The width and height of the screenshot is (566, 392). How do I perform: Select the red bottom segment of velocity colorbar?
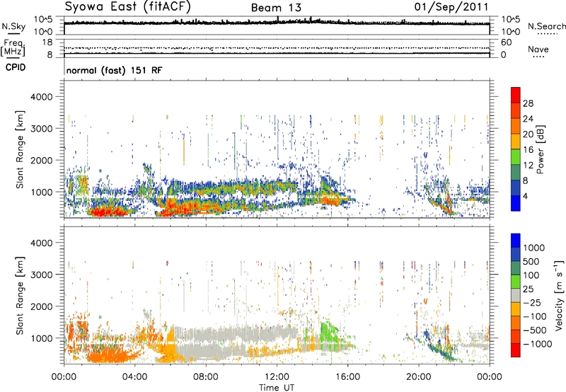(x=516, y=350)
